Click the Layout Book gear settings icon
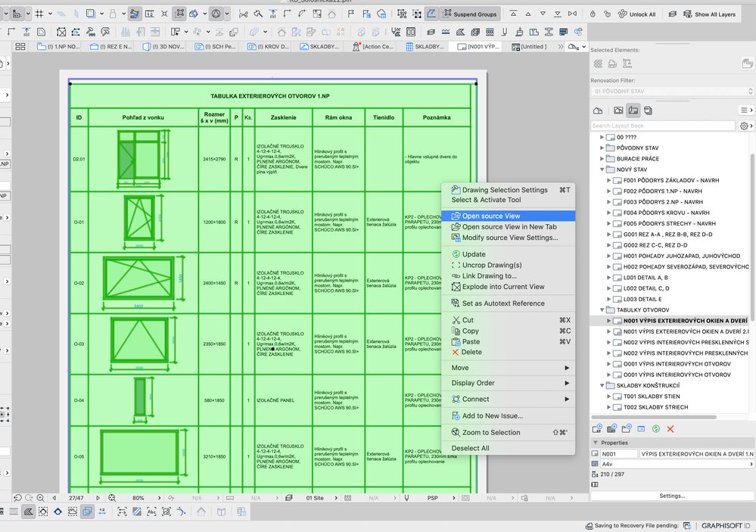The width and height of the screenshot is (756, 532). coord(745,126)
